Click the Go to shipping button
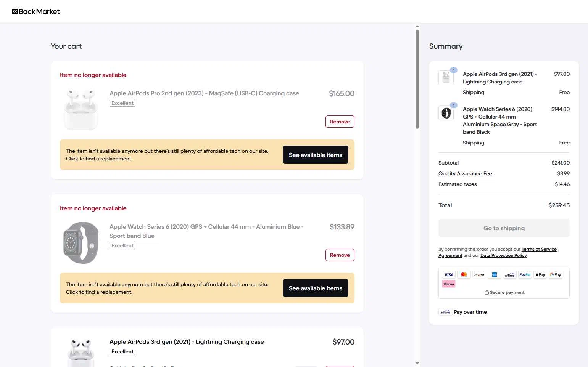The width and height of the screenshot is (588, 367). [504, 228]
